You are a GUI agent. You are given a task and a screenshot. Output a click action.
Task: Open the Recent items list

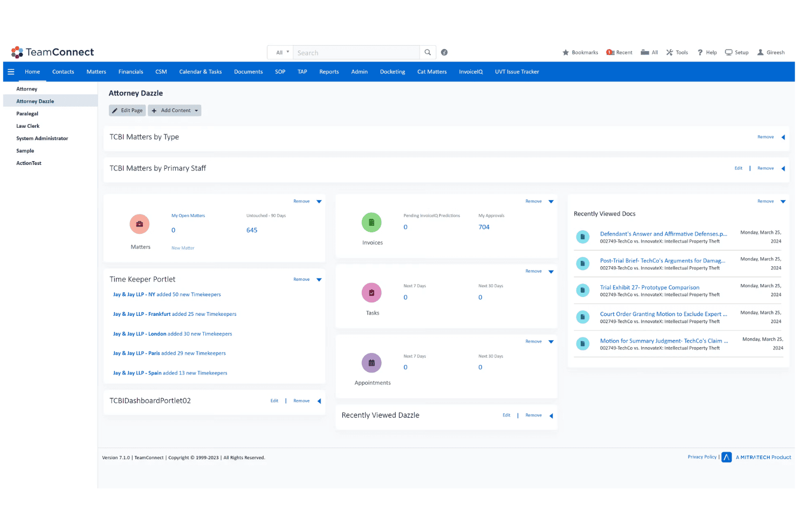click(x=619, y=52)
